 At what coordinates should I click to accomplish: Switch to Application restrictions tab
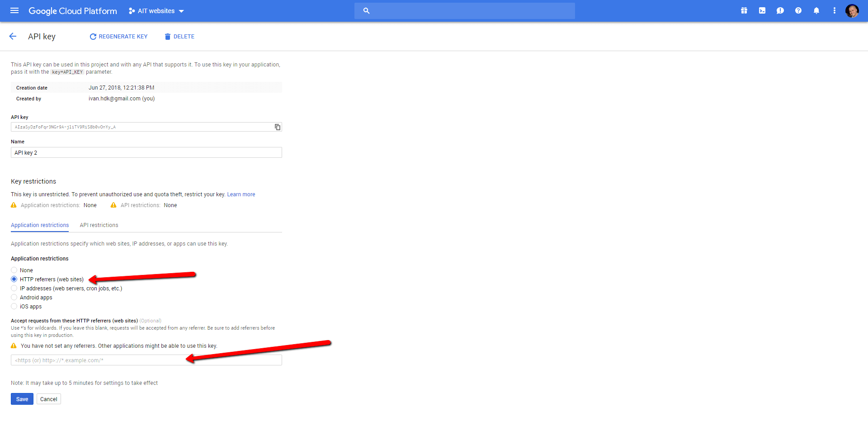[40, 225]
